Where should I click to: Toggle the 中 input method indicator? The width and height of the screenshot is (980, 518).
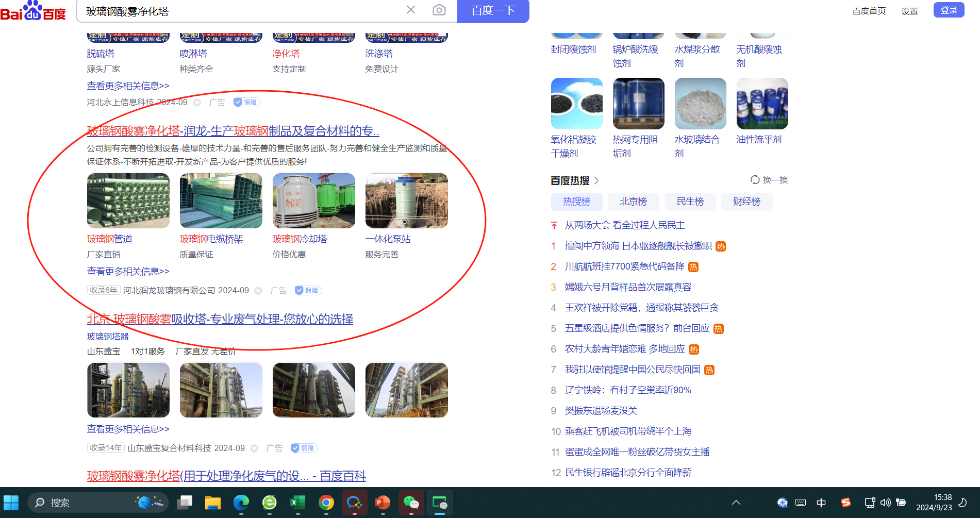pyautogui.click(x=821, y=503)
